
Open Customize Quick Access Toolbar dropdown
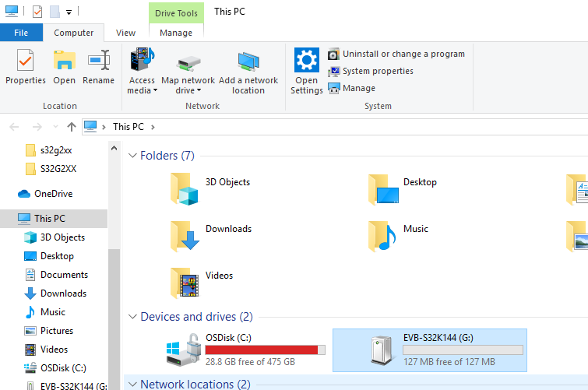(x=69, y=12)
